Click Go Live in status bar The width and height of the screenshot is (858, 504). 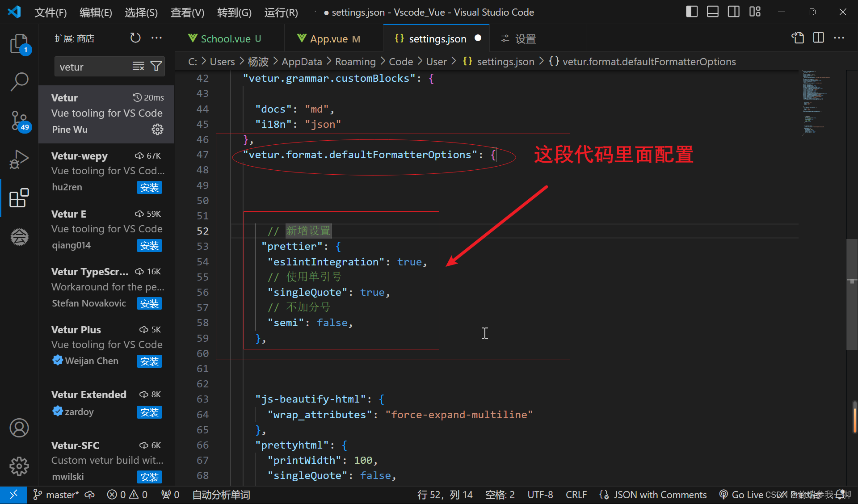click(746, 495)
